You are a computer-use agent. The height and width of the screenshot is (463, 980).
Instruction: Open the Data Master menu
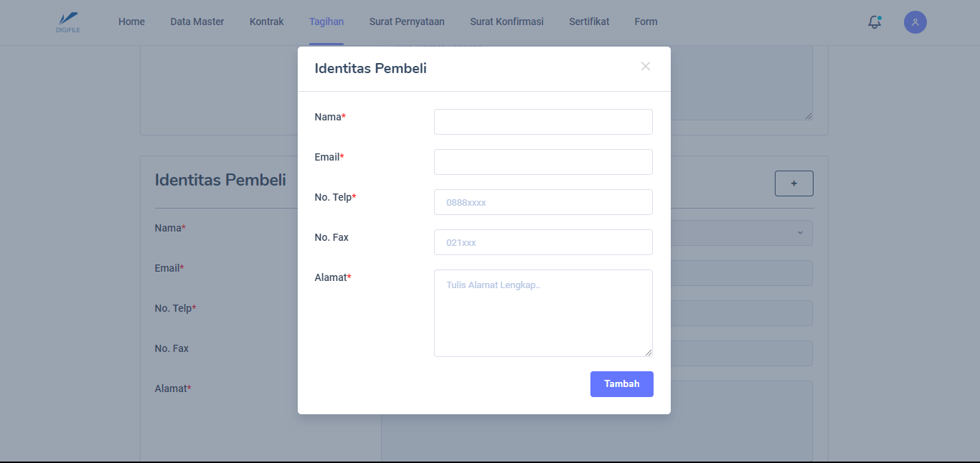click(x=197, y=22)
